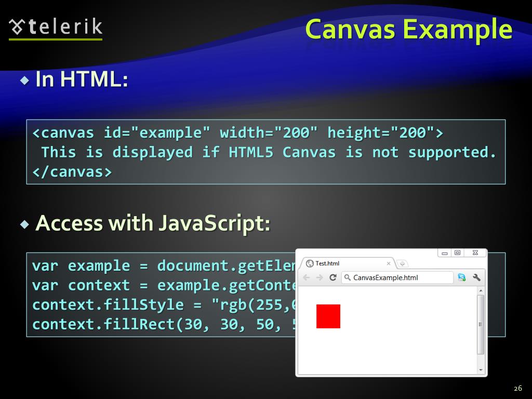Open a new browser tab
Viewport: 532px width, 399px height.
pos(402,263)
